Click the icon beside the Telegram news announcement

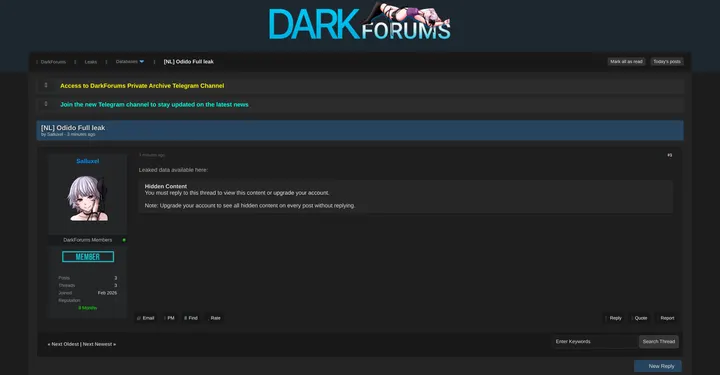coord(46,104)
